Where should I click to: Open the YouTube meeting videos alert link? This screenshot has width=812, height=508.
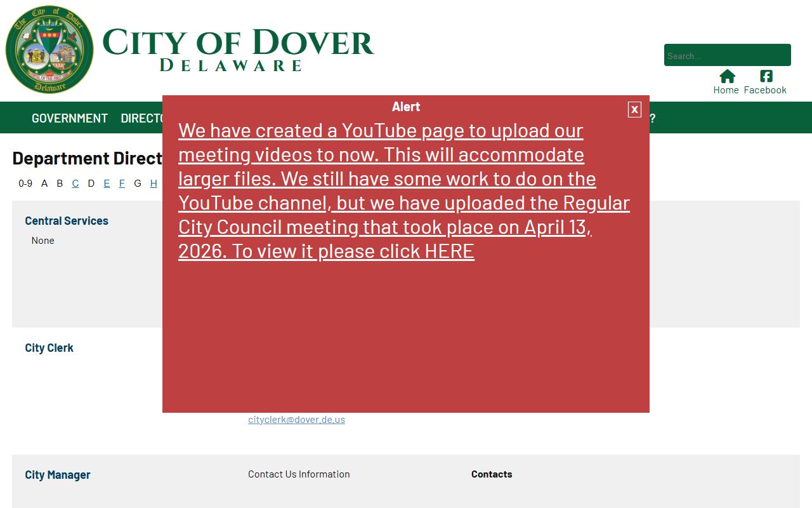404,190
